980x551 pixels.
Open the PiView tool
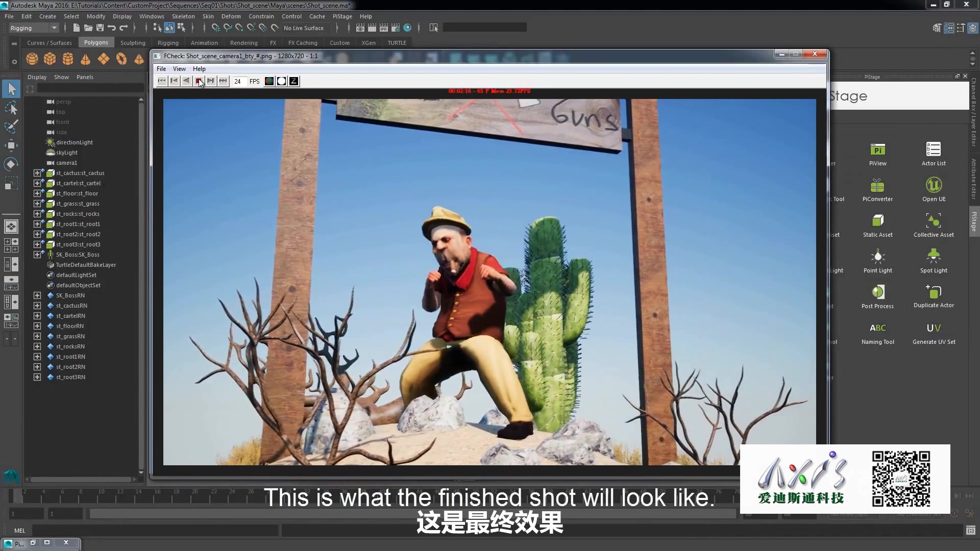[877, 151]
